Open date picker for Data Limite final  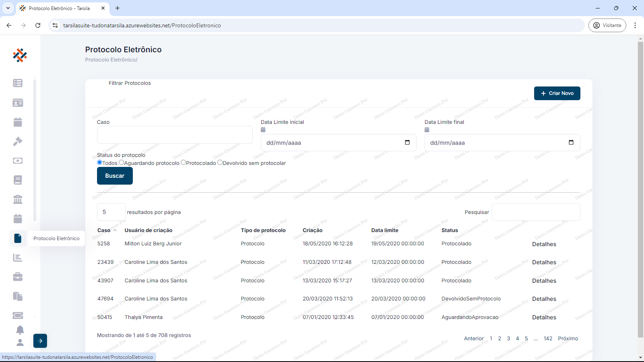click(571, 142)
